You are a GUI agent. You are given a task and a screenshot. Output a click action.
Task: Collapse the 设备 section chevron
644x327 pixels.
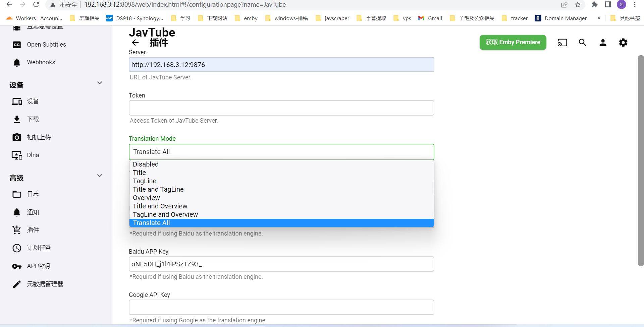(x=100, y=83)
